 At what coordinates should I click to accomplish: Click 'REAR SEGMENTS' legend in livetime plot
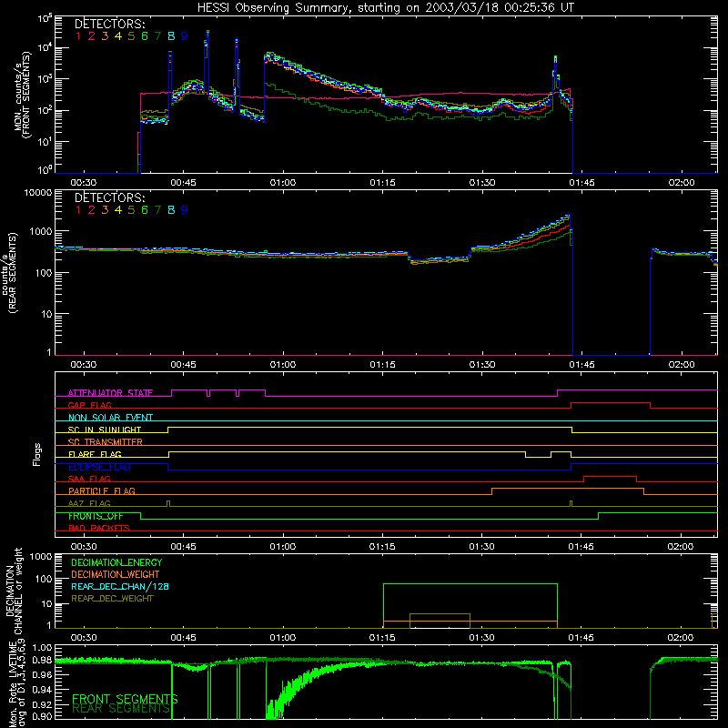pyautogui.click(x=121, y=709)
